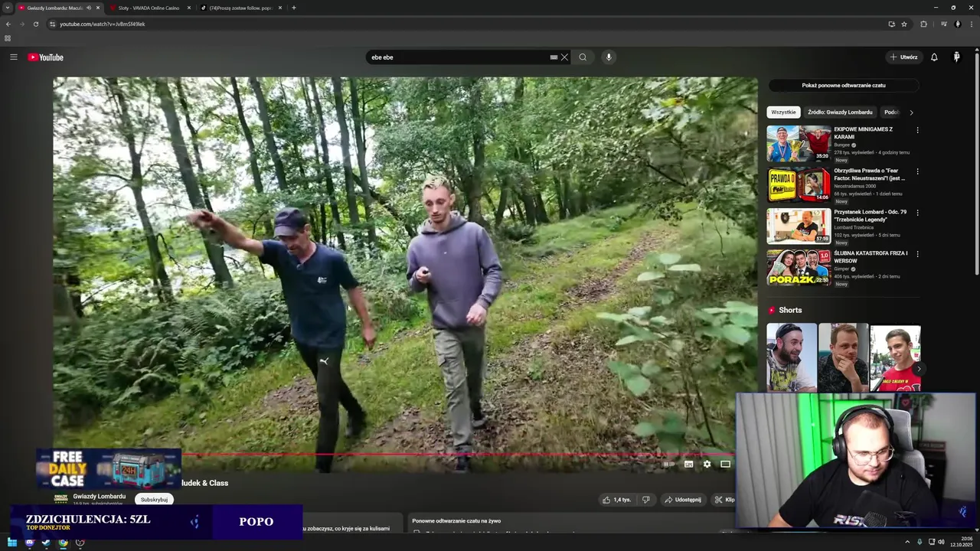
Task: Open 'Przystanek Lombard - Odc. 79' thumbnail
Action: [x=799, y=226]
